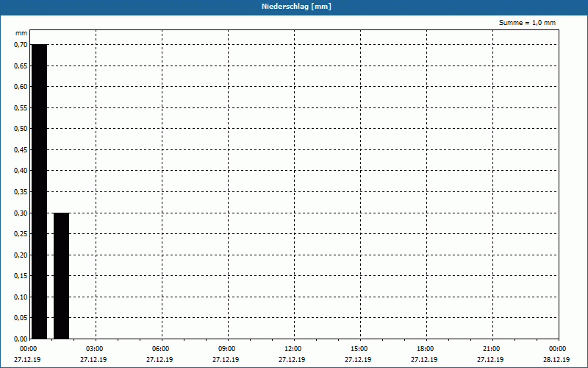588x368 pixels.
Task: Click the mm unit label above the axis
Action: coord(21,33)
